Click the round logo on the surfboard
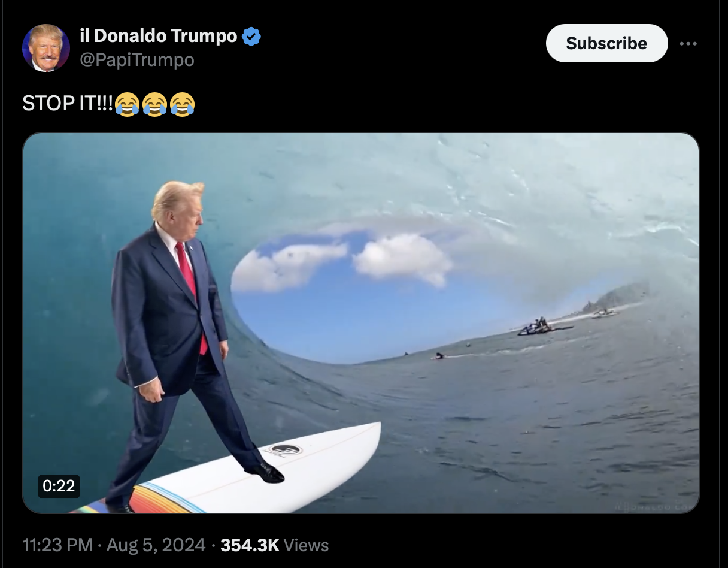 tap(282, 449)
